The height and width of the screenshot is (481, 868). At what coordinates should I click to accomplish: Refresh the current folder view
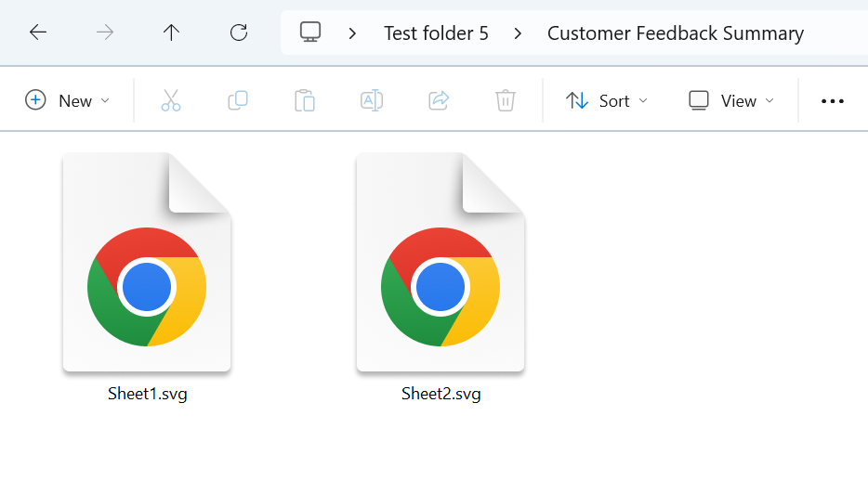(x=239, y=32)
